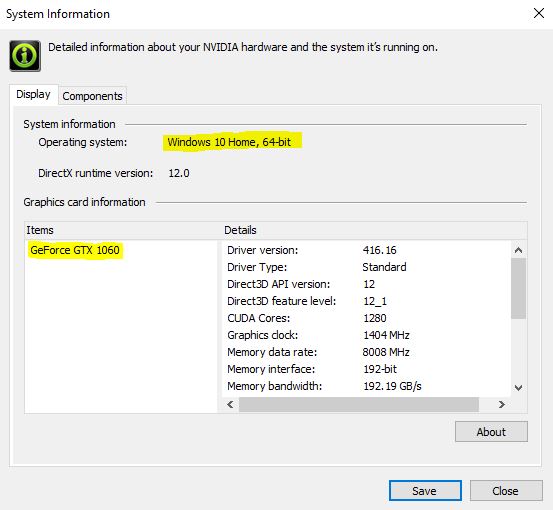Click the CUDA Cores detail row
This screenshot has height=510, width=553.
366,318
